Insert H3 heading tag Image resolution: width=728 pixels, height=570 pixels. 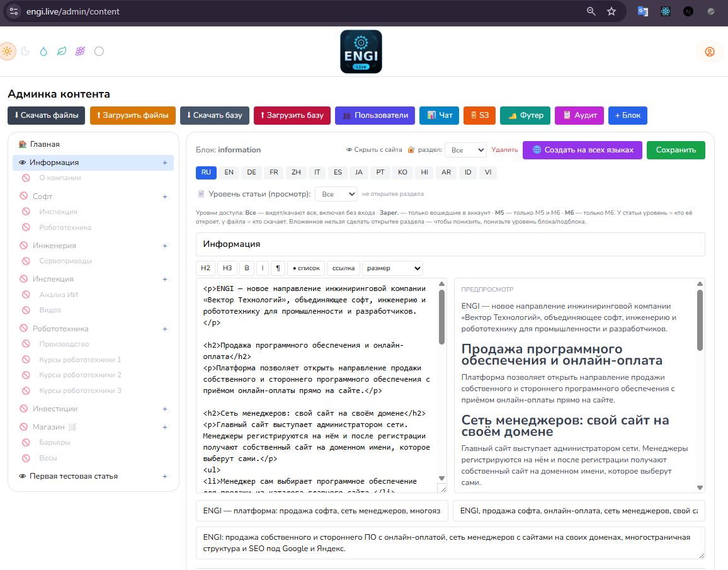[x=227, y=268]
